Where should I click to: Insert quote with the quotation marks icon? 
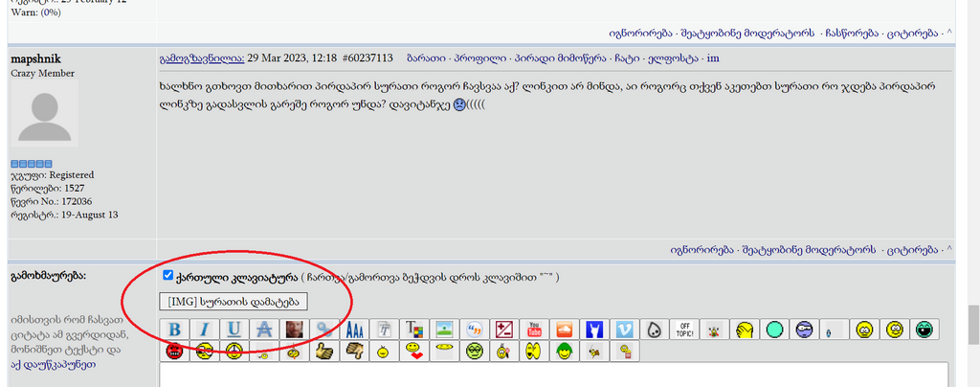tap(475, 330)
